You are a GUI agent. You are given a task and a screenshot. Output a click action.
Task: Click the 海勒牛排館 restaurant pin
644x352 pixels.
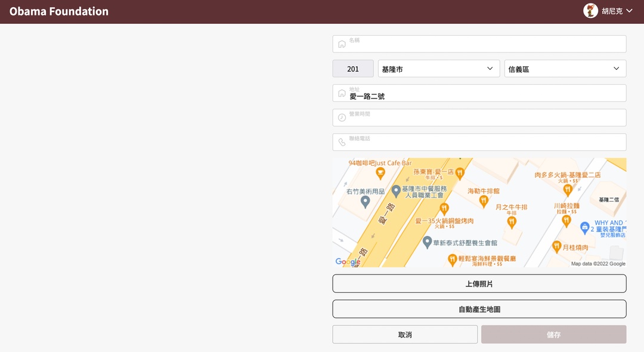tap(484, 201)
